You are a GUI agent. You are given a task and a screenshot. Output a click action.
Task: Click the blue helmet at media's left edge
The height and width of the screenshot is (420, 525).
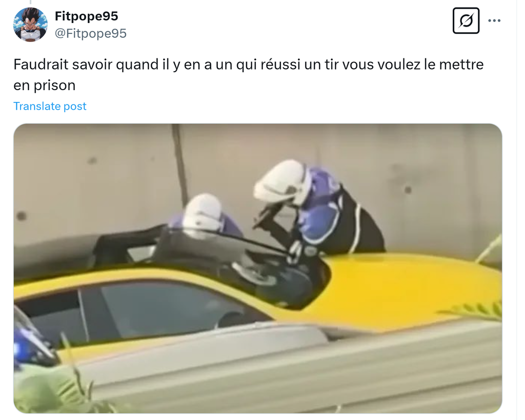[31, 341]
